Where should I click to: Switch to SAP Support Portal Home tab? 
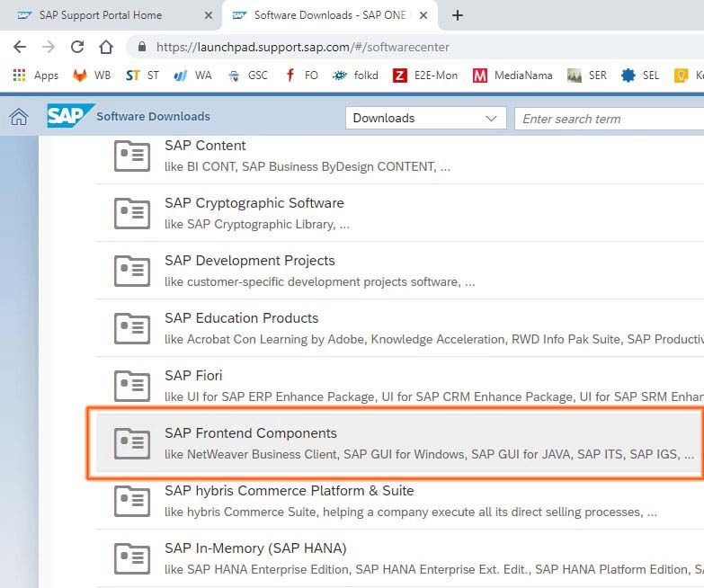110,15
